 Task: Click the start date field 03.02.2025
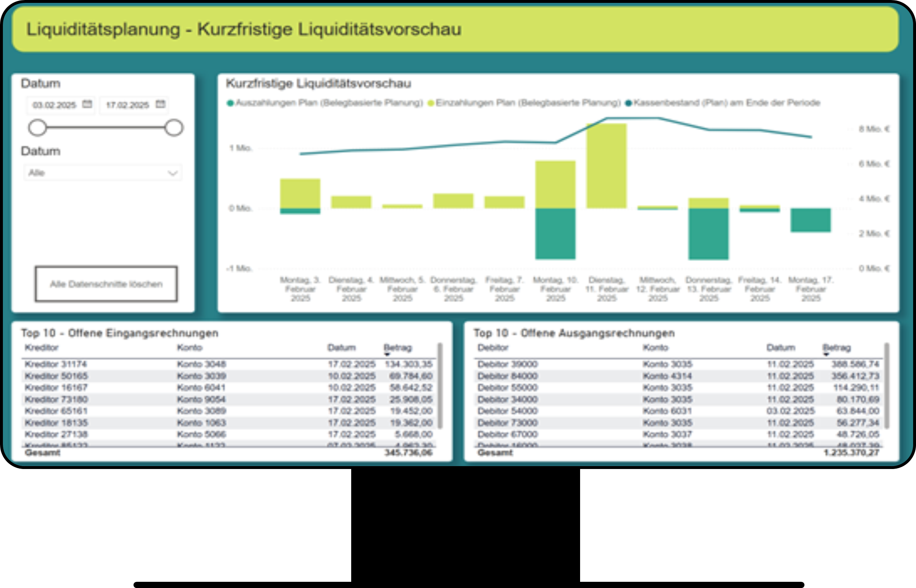pos(55,105)
